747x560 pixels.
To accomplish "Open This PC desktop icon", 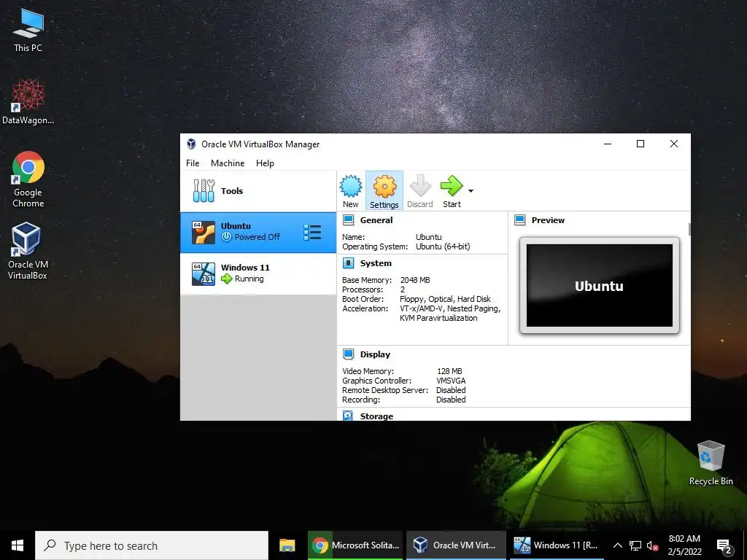I will [28, 30].
